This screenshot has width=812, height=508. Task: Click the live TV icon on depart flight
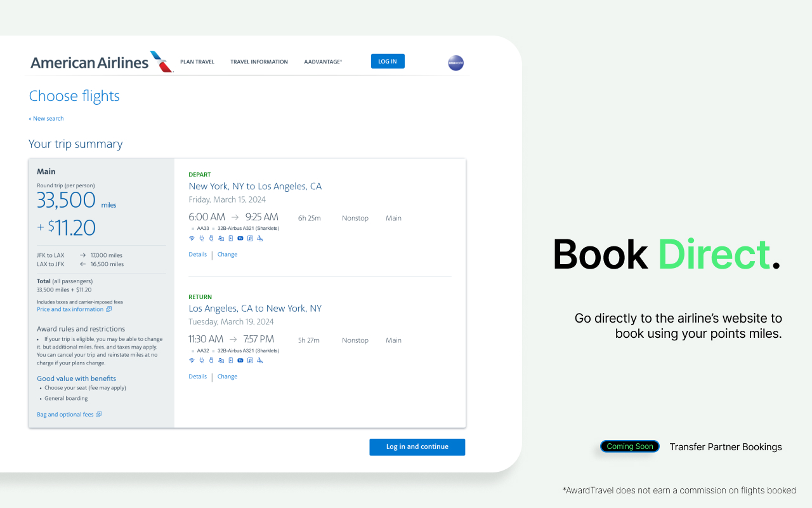(x=240, y=238)
